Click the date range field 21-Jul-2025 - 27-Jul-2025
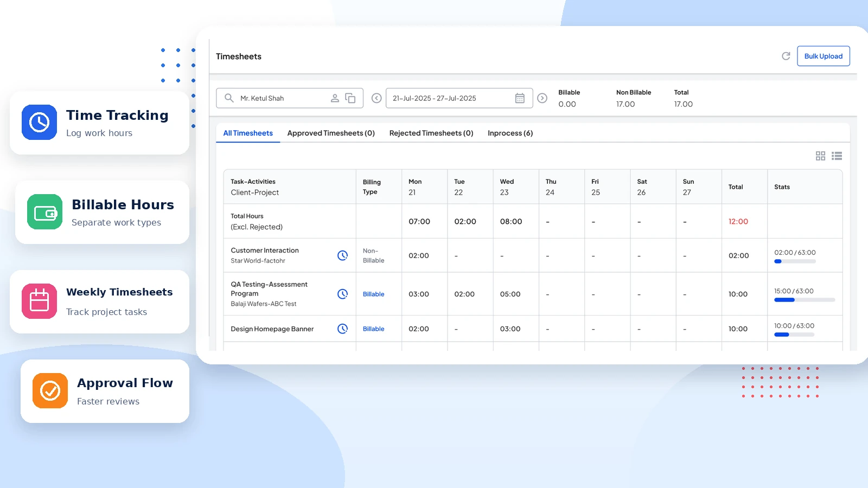The image size is (868, 488). 459,98
